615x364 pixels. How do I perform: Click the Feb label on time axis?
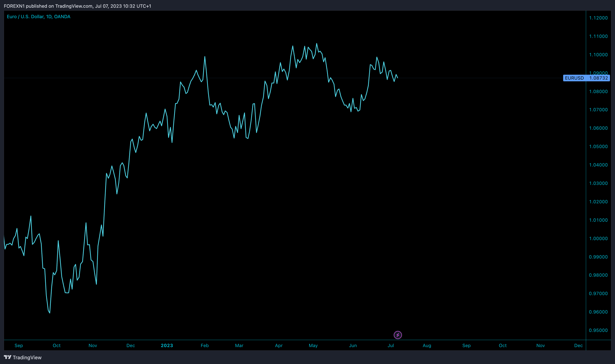coord(205,345)
